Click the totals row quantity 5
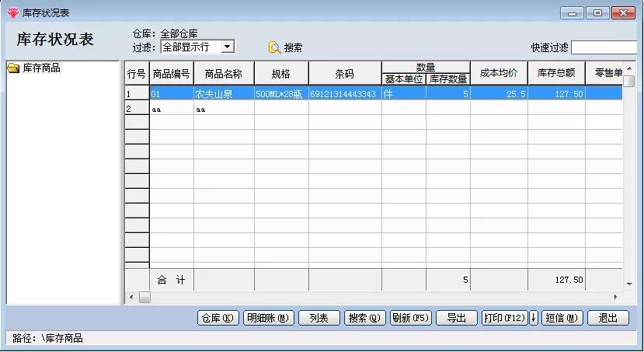 pyautogui.click(x=448, y=280)
